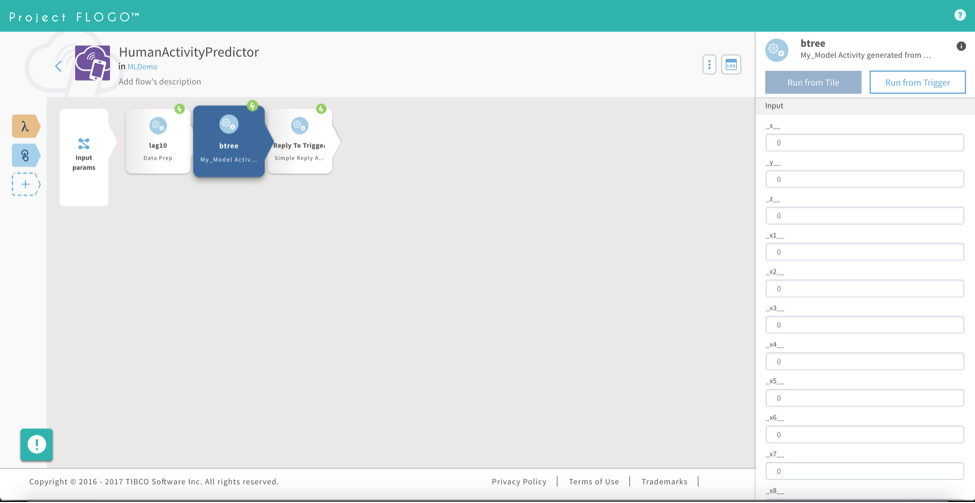Screen dimensions: 975x503
Task: Click the HumanActivityPredictor flow title
Action: (x=189, y=52)
